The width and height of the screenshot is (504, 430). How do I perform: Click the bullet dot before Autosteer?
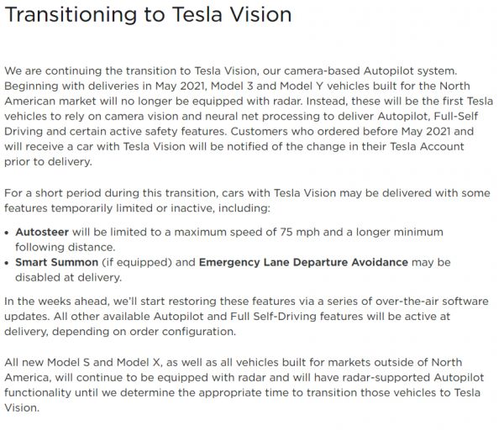point(8,232)
